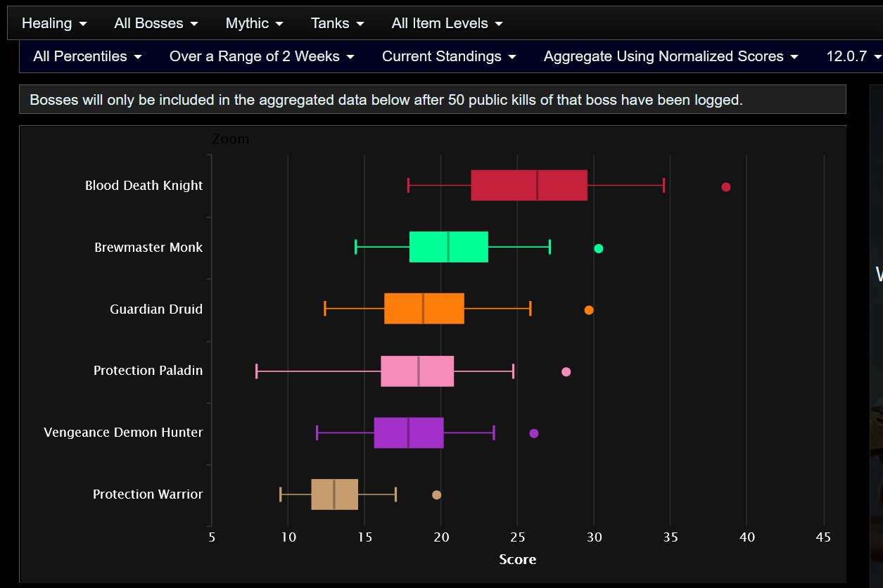Click the Protection Warrior outlier dot
Screen dimensions: 883x588
tap(436, 495)
